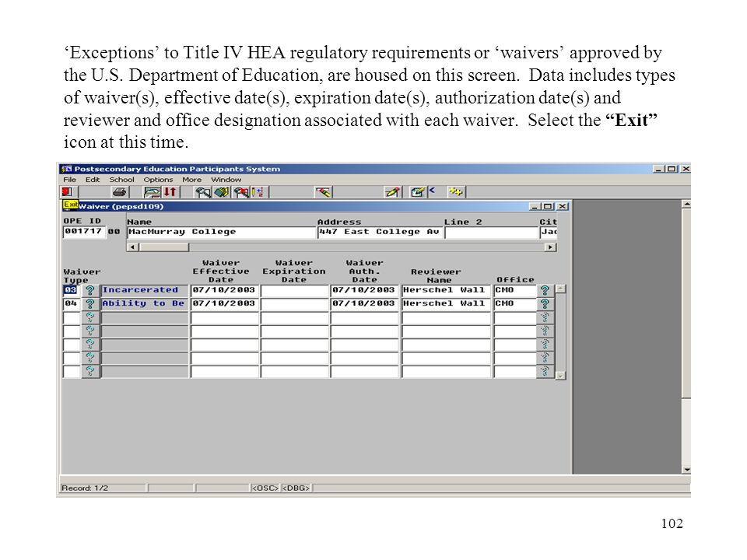The width and height of the screenshot is (747, 560).
Task: Click the Address field 447 East College Av
Action: pyautogui.click(x=380, y=233)
